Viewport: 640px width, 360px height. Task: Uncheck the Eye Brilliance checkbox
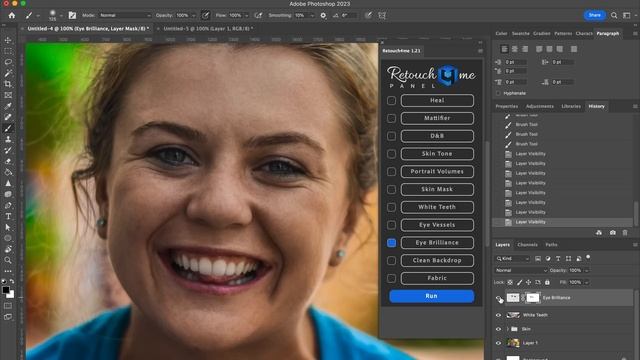click(x=391, y=243)
